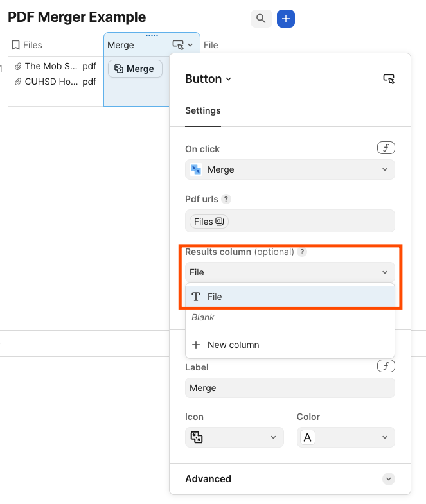Click the help icon beside Results column
Viewport: 426px width, 504px height.
[x=302, y=252]
